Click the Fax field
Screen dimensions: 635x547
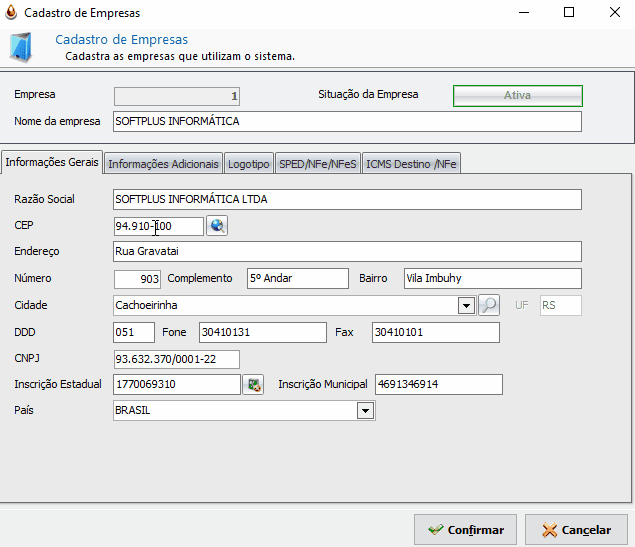[436, 332]
